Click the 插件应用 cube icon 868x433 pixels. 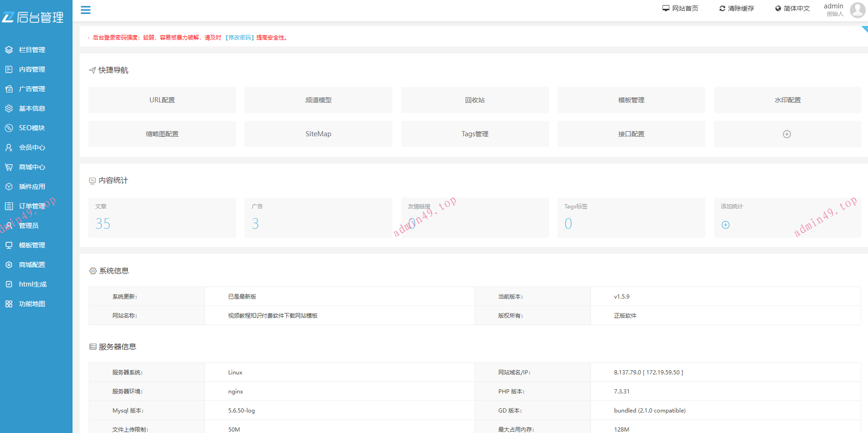point(9,187)
